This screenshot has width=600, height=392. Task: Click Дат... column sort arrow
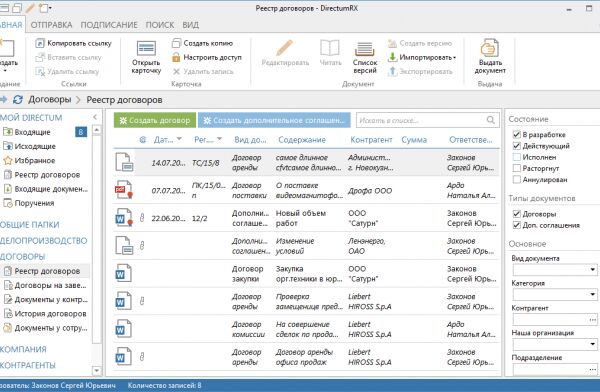click(x=179, y=139)
